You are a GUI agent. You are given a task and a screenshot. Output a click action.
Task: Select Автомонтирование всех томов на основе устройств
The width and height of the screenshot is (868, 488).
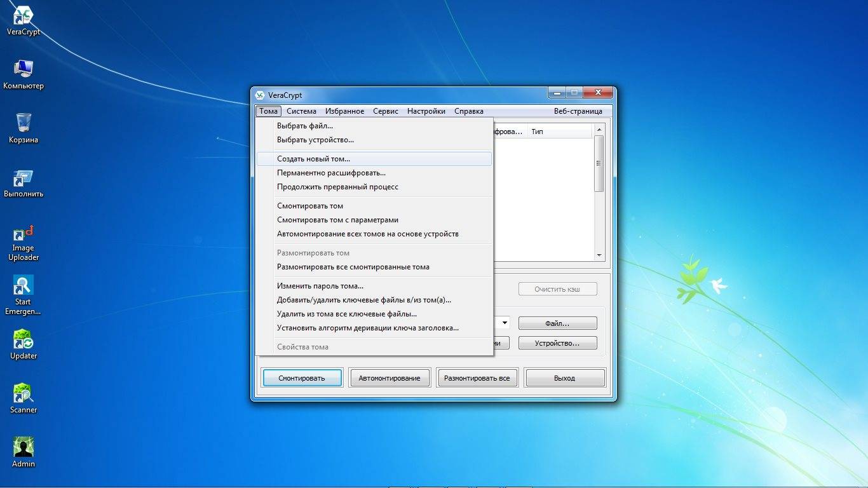coord(374,234)
